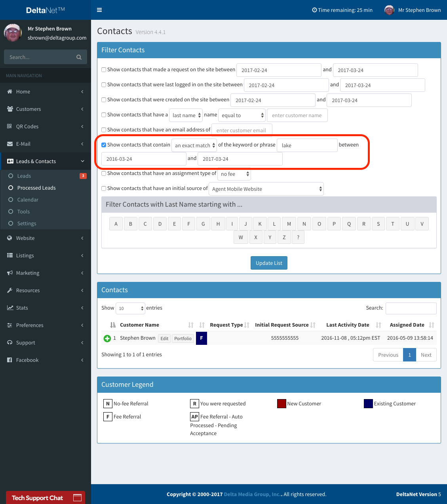The width and height of the screenshot is (447, 504).
Task: Click the dark blue F request type swatch
Action: (x=202, y=338)
